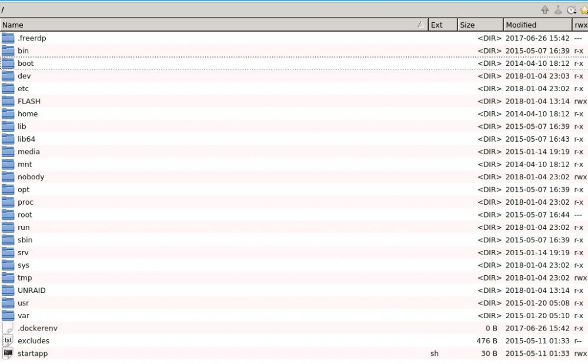
Task: Click the FLASH folder icon
Action: pyautogui.click(x=8, y=101)
